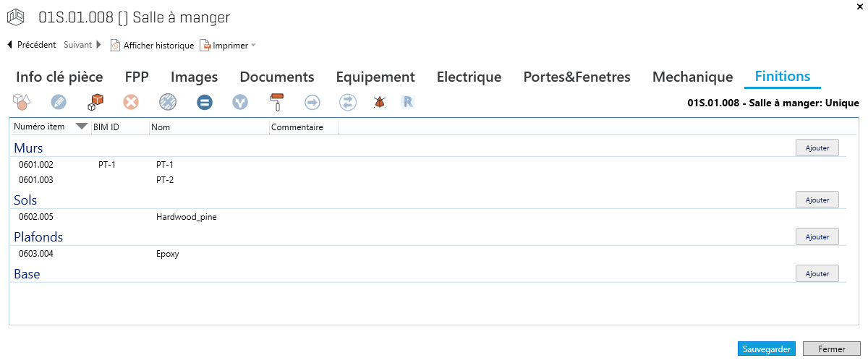The height and width of the screenshot is (363, 868).
Task: Click Ajouter in the Sols section
Action: coord(817,200)
